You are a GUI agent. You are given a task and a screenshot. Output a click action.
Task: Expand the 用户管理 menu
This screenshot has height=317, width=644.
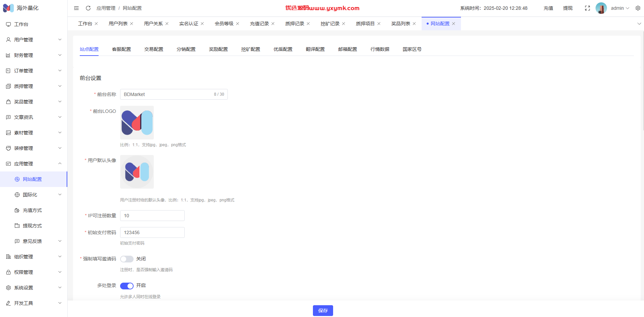click(x=34, y=40)
